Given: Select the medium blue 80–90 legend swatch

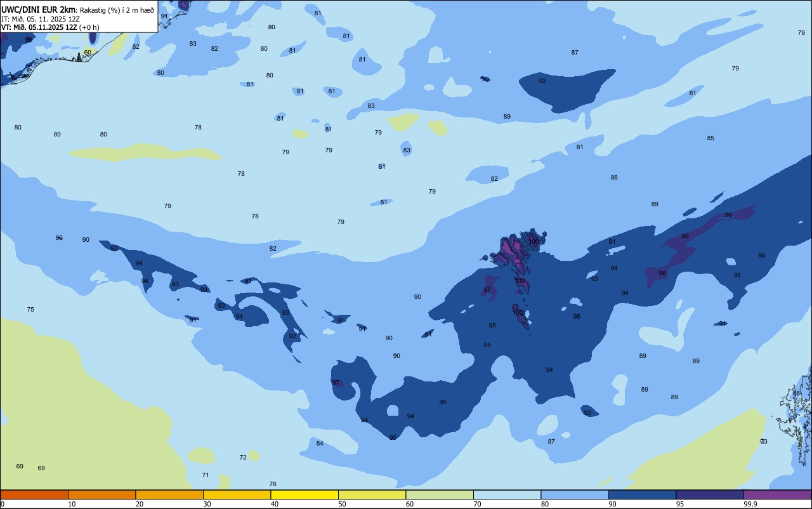Looking at the screenshot, I should click(x=575, y=494).
